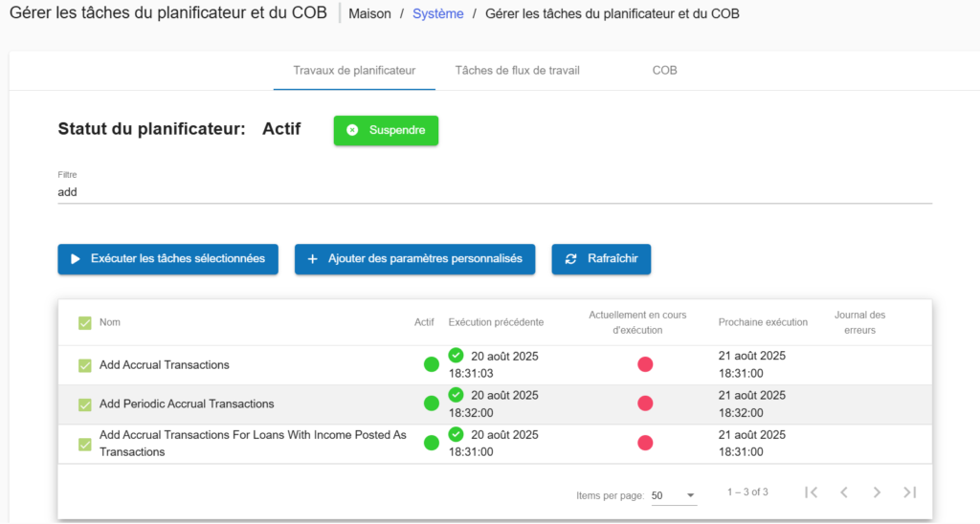Select the Add Accrual Transactions job name
The image size is (980, 524).
(165, 364)
